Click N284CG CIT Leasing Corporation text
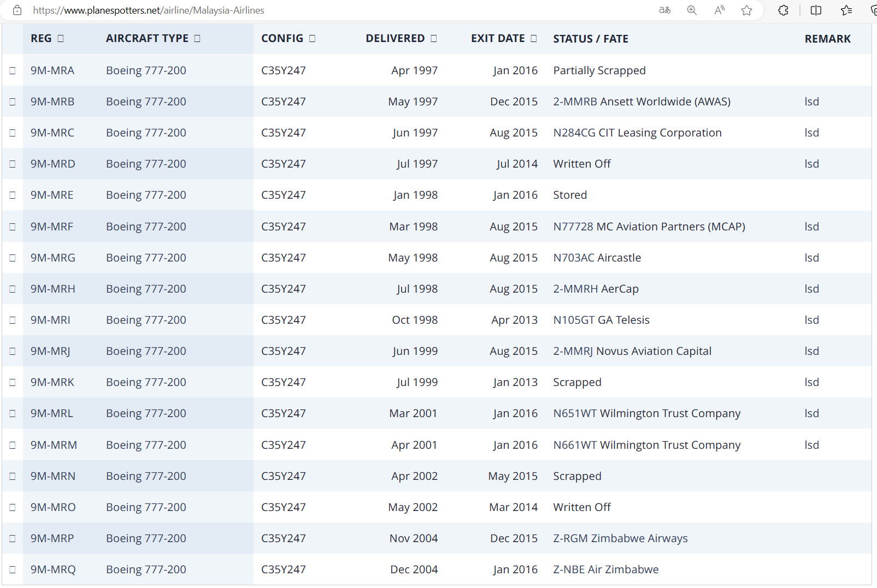Image resolution: width=877 pixels, height=588 pixels. [x=637, y=133]
